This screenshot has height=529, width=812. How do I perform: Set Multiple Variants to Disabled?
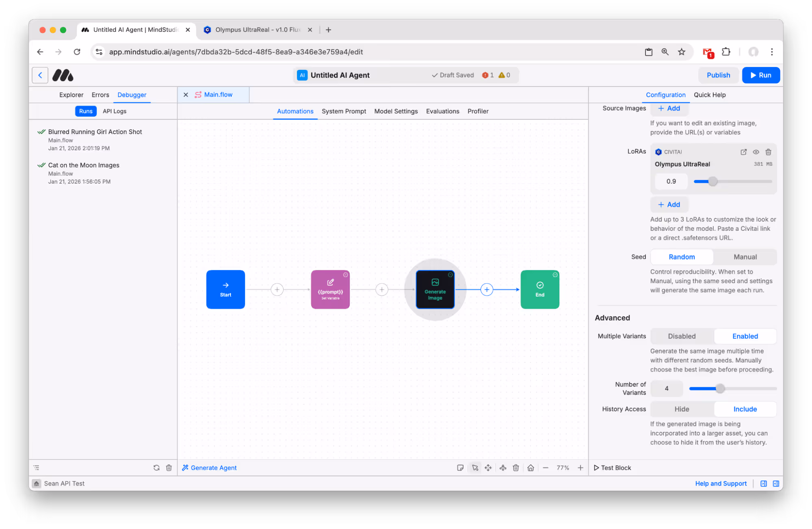coord(682,336)
